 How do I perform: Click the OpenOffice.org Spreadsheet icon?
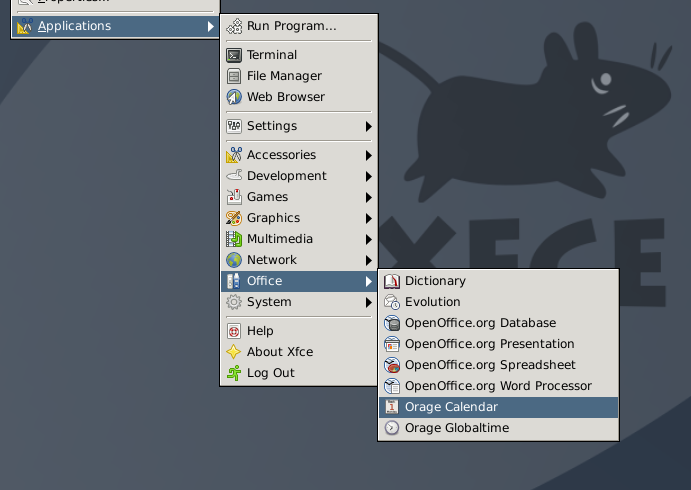pyautogui.click(x=392, y=365)
